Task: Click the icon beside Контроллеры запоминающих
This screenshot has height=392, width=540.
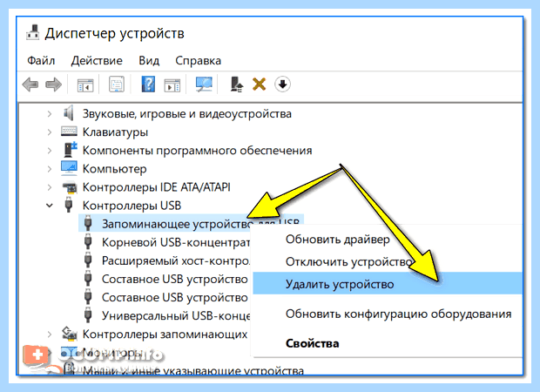Action: coord(69,333)
